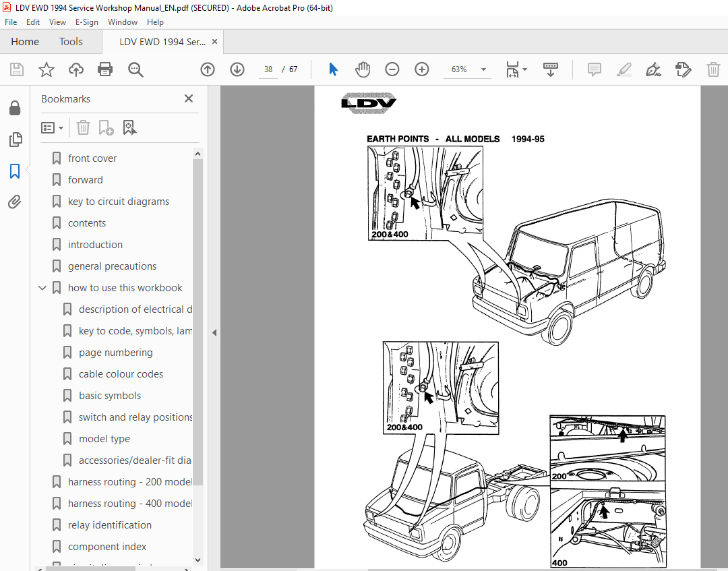Screen dimensions: 728x571
Task: Click bookmarks scrollbar down arrow
Action: (x=198, y=560)
